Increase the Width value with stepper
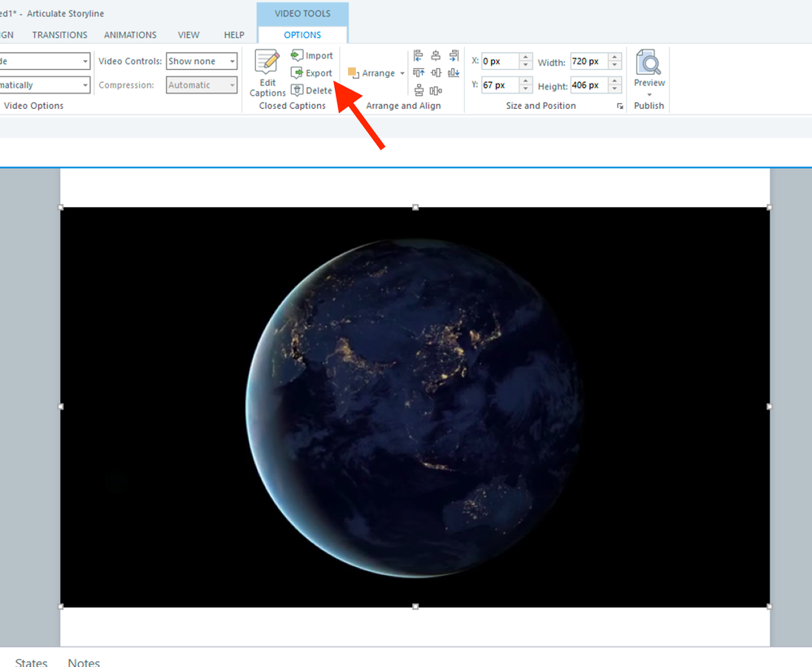 tap(614, 58)
